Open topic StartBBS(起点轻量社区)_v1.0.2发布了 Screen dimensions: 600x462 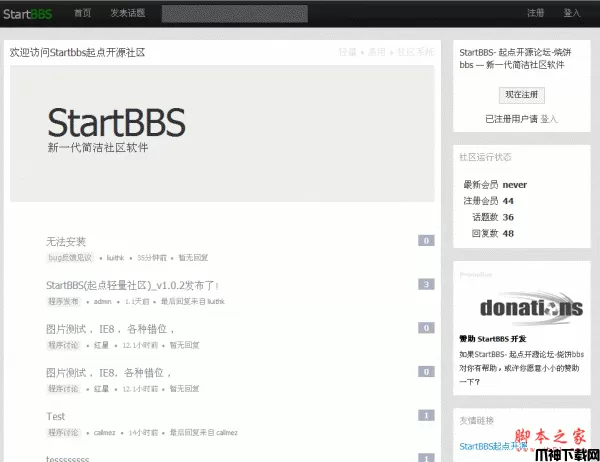point(132,285)
